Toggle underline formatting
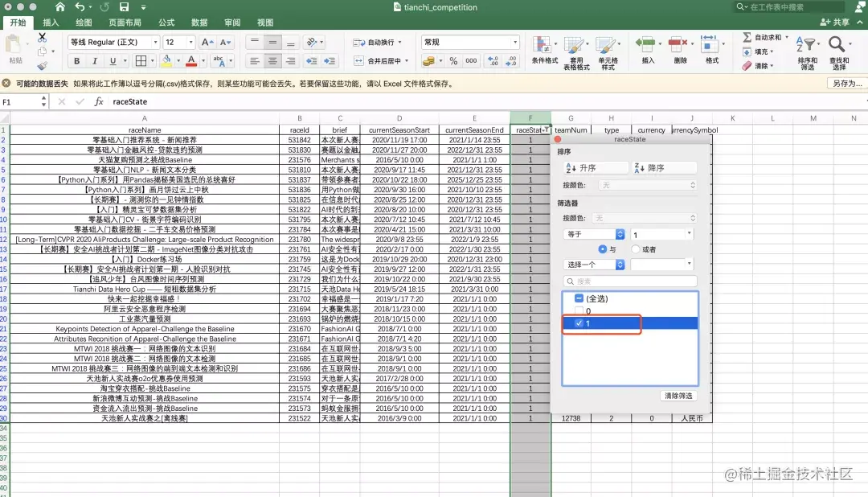The height and width of the screenshot is (497, 868). [113, 61]
